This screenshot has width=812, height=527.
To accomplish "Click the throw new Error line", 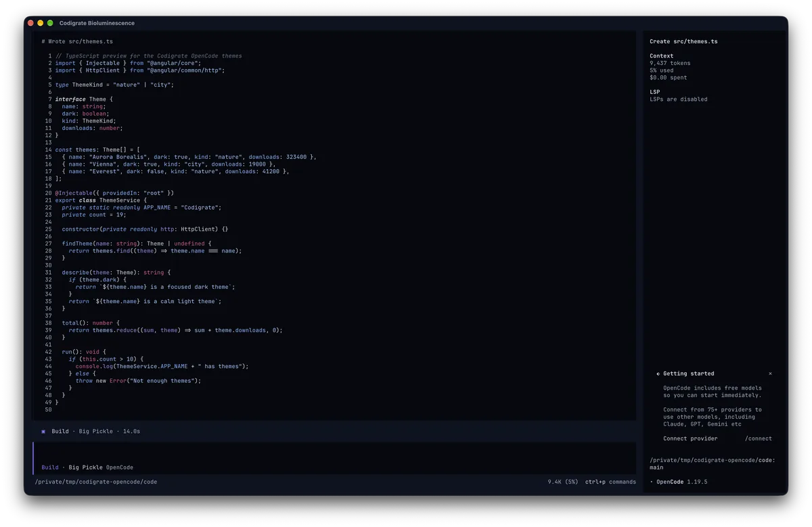I will point(139,380).
